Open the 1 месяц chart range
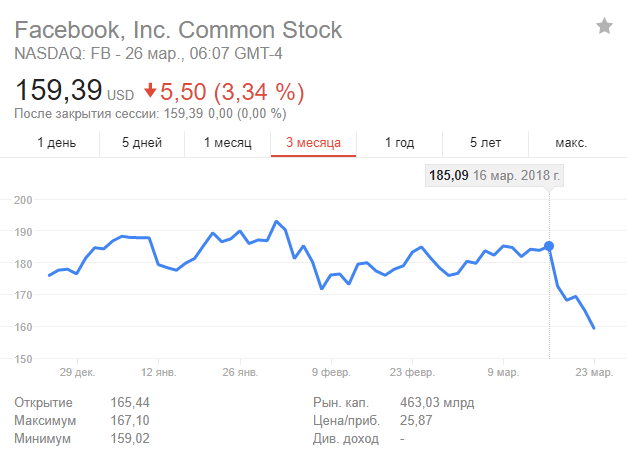The height and width of the screenshot is (472, 627). (227, 143)
